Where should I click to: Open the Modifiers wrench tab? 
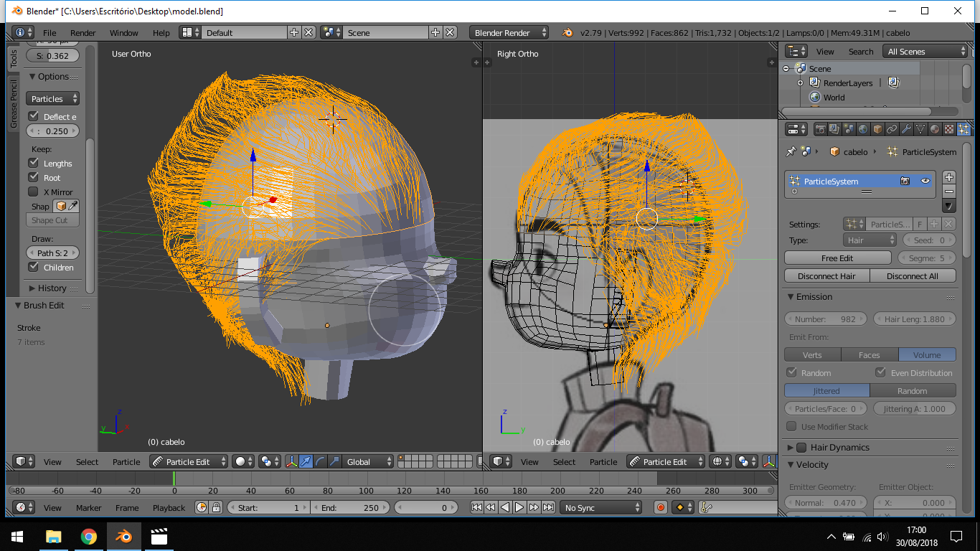coord(905,129)
